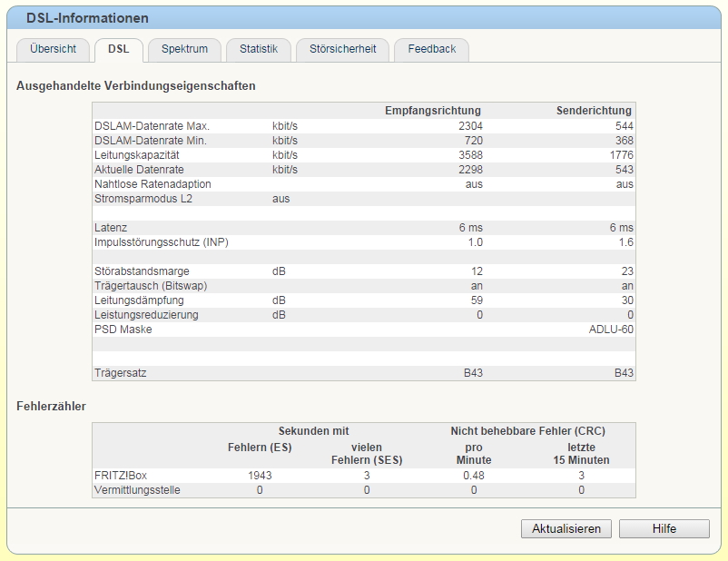Open the Spektrum tab
The width and height of the screenshot is (728, 561).
184,49
